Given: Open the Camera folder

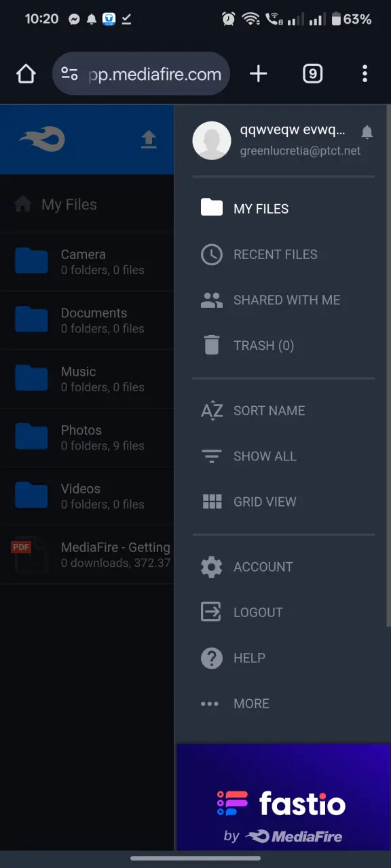Looking at the screenshot, I should click(x=87, y=262).
